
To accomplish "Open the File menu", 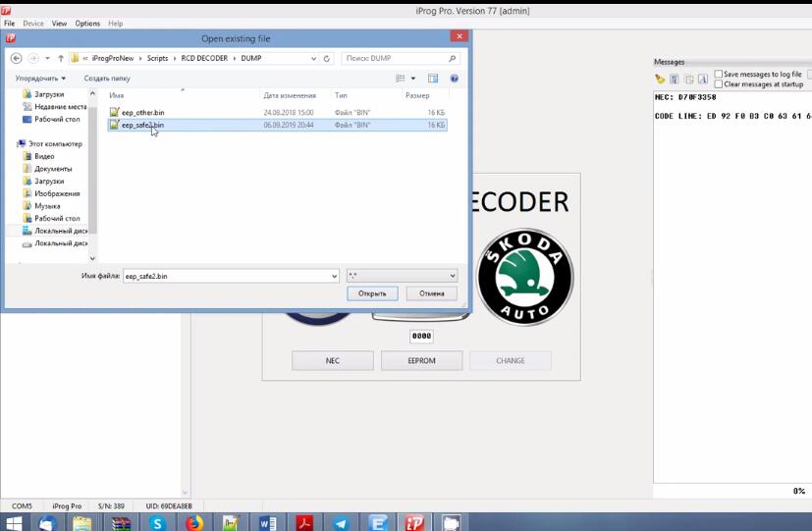I will tap(9, 24).
